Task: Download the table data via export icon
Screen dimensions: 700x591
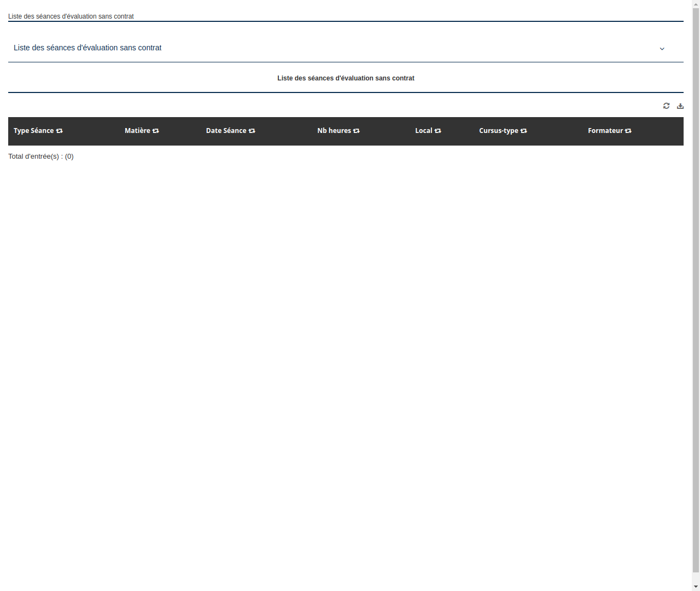Action: [x=680, y=106]
